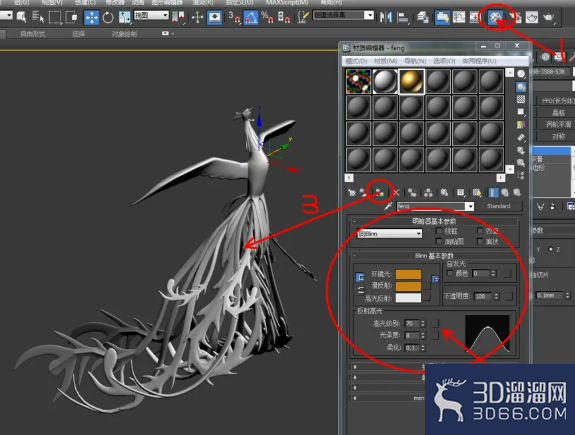Click the Video Color Check icon
This screenshot has width=575, height=435.
pos(521,125)
